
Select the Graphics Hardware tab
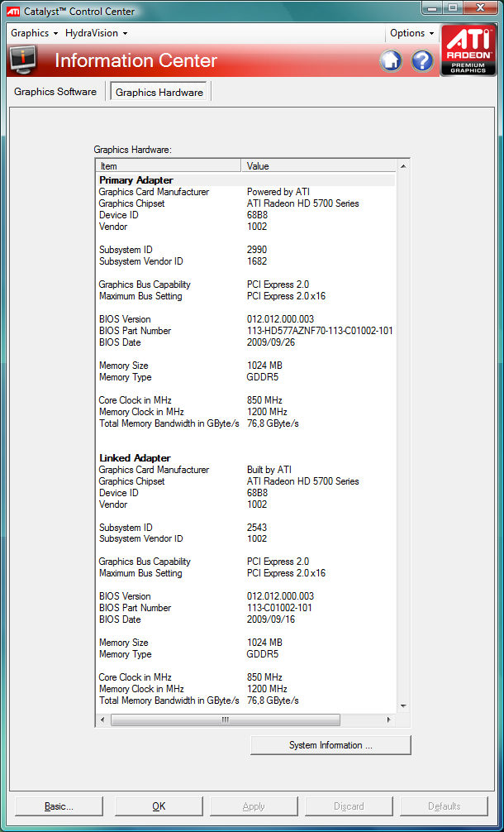[159, 93]
